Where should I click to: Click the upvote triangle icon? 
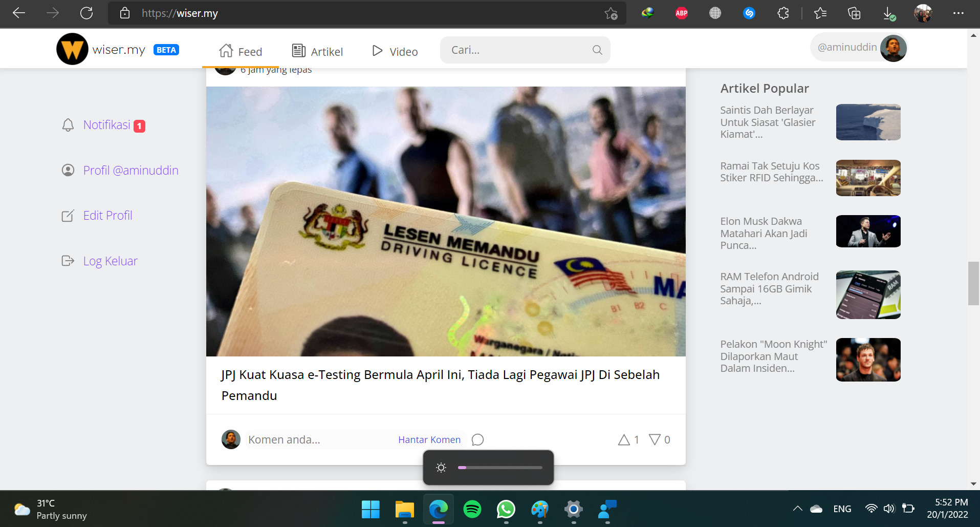click(x=623, y=440)
